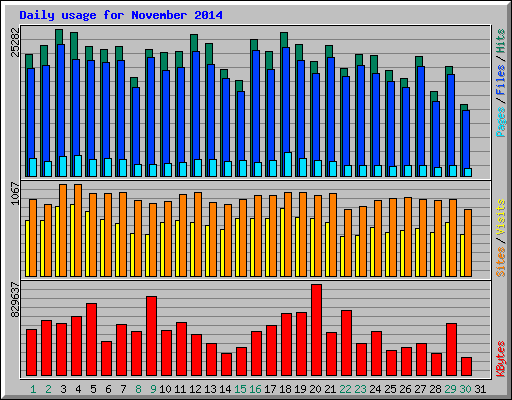Click day 31 on the x-axis

[x=480, y=389]
